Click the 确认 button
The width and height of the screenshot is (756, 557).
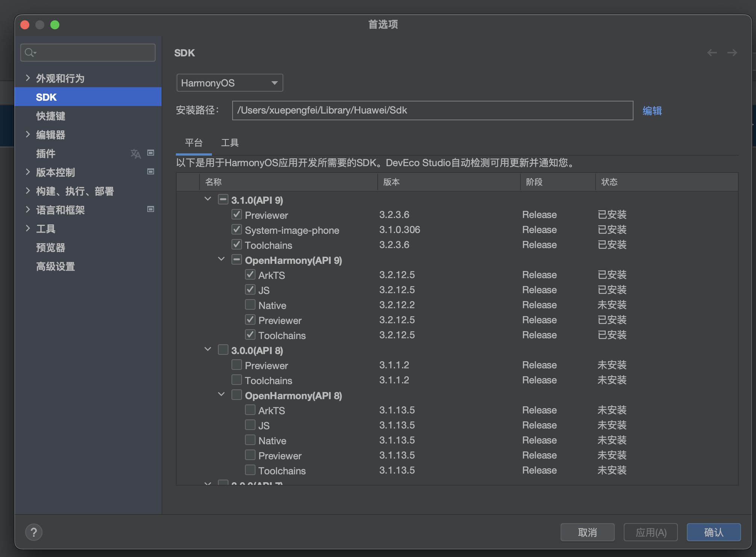(x=714, y=532)
